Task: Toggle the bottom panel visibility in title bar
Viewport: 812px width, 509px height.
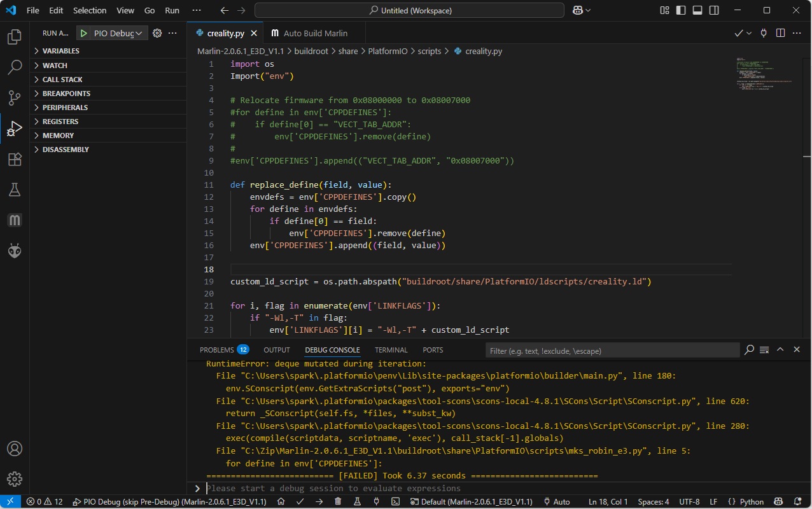Action: pyautogui.click(x=697, y=11)
